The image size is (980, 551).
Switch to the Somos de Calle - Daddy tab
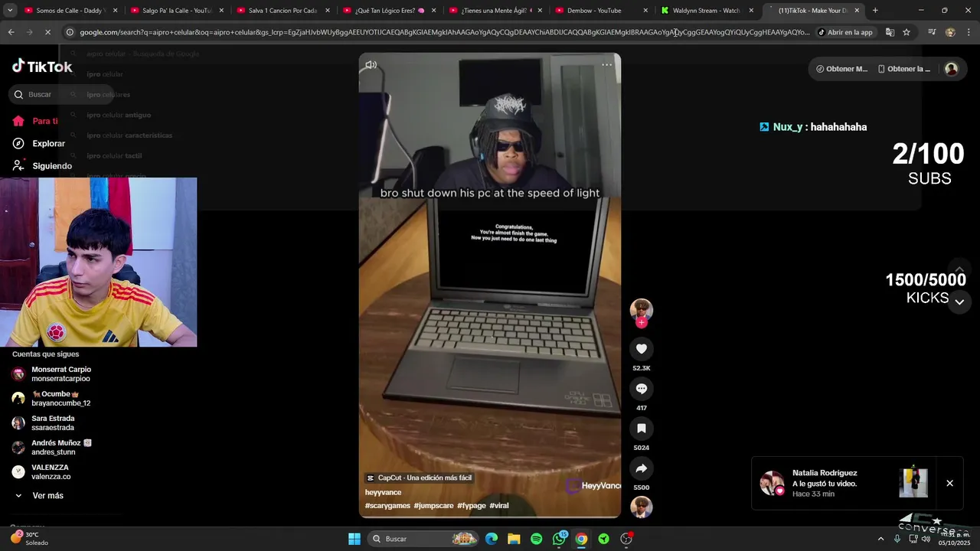pos(71,11)
